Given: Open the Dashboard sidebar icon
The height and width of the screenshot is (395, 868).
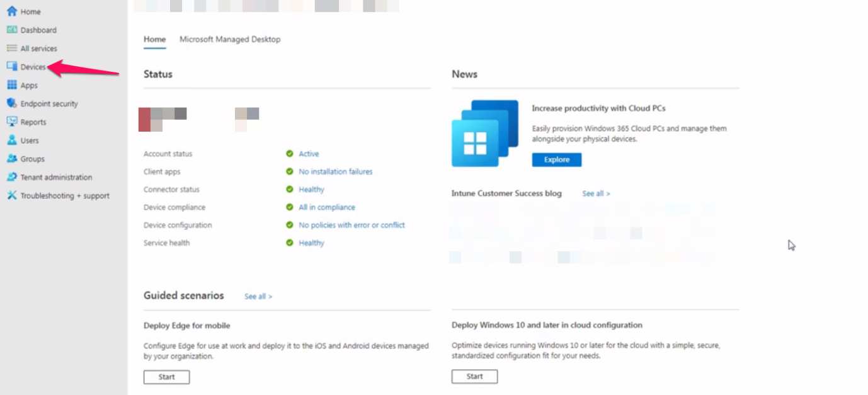Looking at the screenshot, I should [x=12, y=30].
